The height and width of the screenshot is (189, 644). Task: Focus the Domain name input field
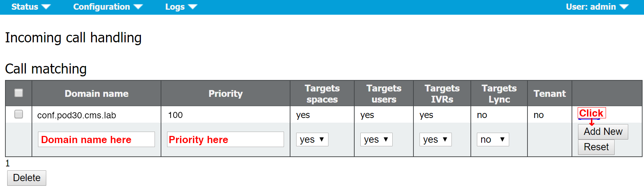click(96, 140)
